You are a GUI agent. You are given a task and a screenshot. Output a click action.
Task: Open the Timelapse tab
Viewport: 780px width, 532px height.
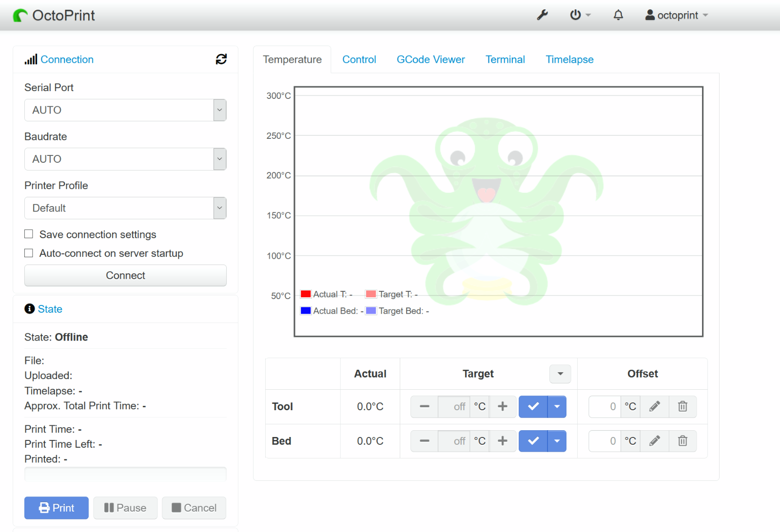tap(569, 59)
